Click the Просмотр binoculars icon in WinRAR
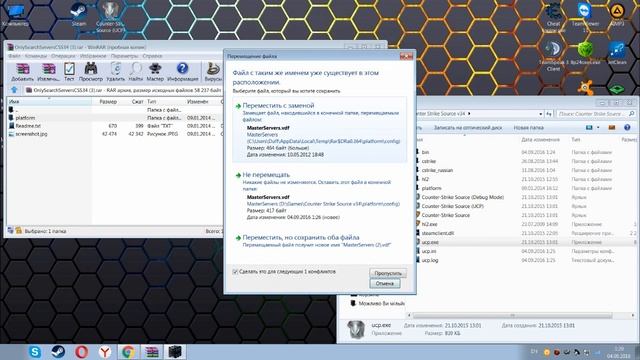Image resolution: width=640 pixels, height=360 pixels. click(x=91, y=72)
